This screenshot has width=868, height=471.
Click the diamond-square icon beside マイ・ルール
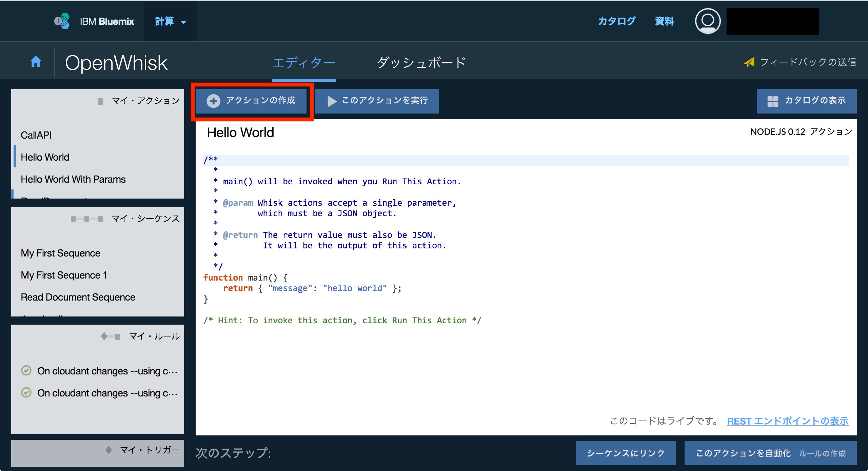[x=111, y=336]
